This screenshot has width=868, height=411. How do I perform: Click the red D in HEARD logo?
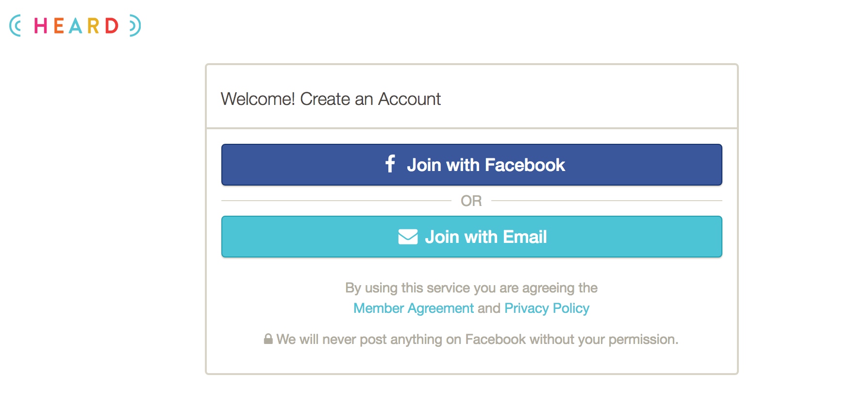tap(112, 26)
